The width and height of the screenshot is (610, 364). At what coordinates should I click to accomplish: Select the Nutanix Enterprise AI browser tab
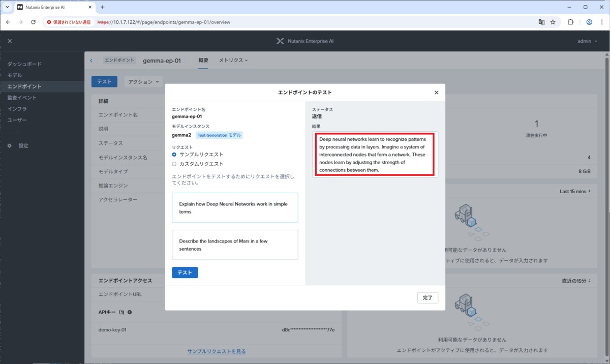click(x=55, y=7)
